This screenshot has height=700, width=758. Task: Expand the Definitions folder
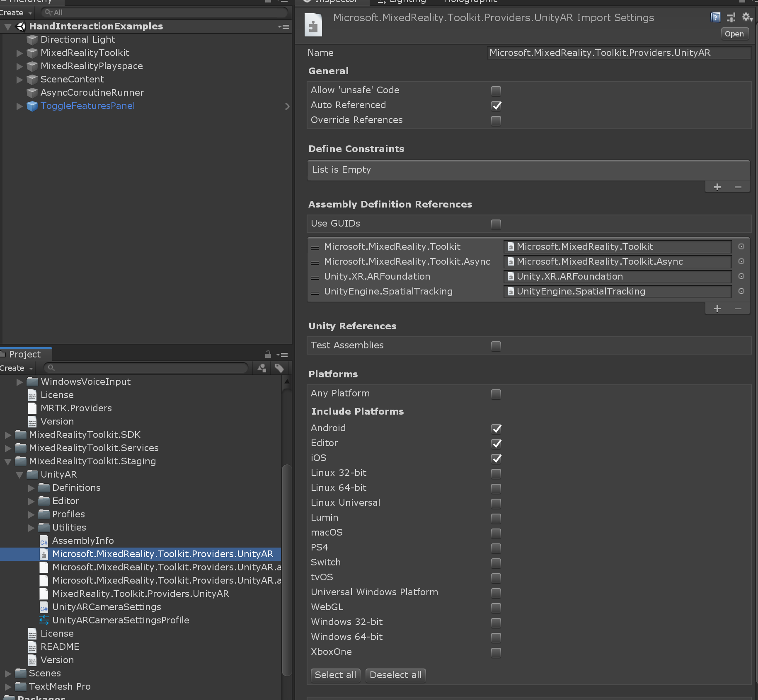(x=31, y=488)
